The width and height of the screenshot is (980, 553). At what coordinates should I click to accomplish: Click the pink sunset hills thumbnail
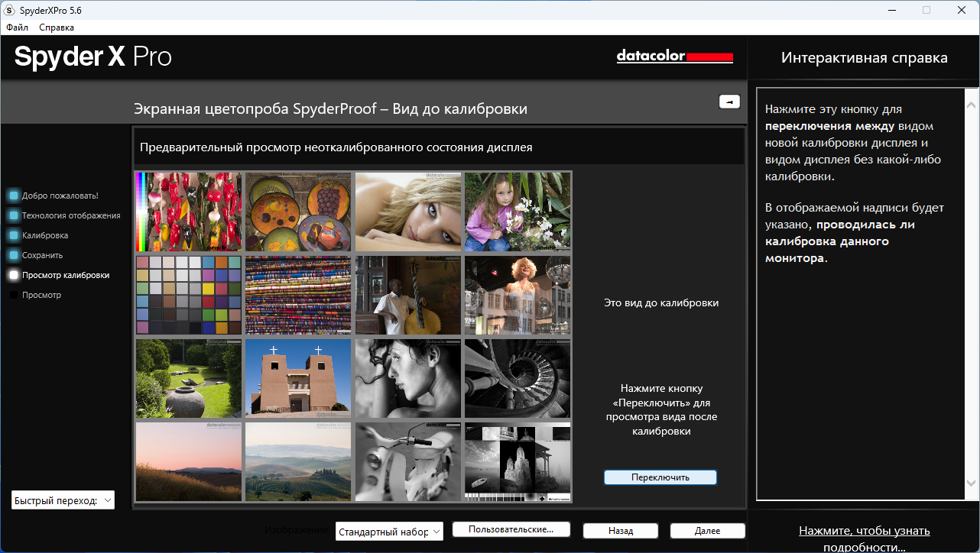point(189,462)
